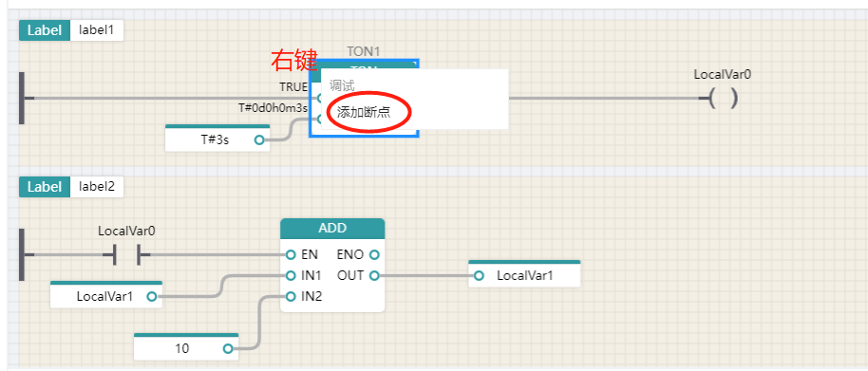Screen dimensions: 868x371
Task: Click the EN input pin on ADD
Action: coord(291,255)
